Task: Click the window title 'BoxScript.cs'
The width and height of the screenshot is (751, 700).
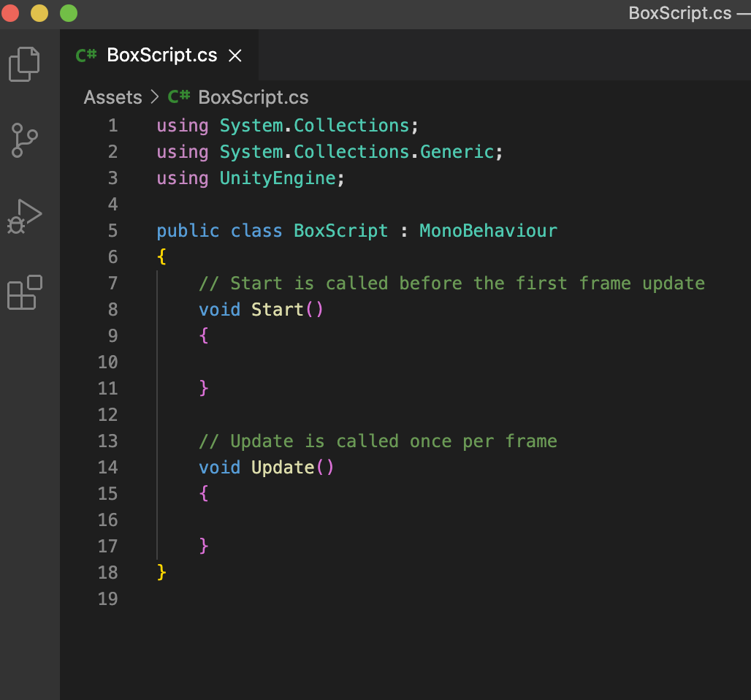Action: (x=680, y=13)
